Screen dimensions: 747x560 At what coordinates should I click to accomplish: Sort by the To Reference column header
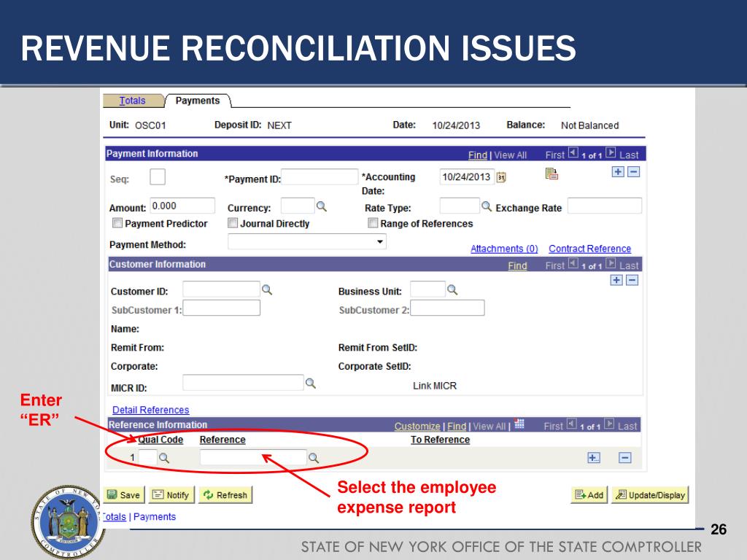pyautogui.click(x=440, y=440)
